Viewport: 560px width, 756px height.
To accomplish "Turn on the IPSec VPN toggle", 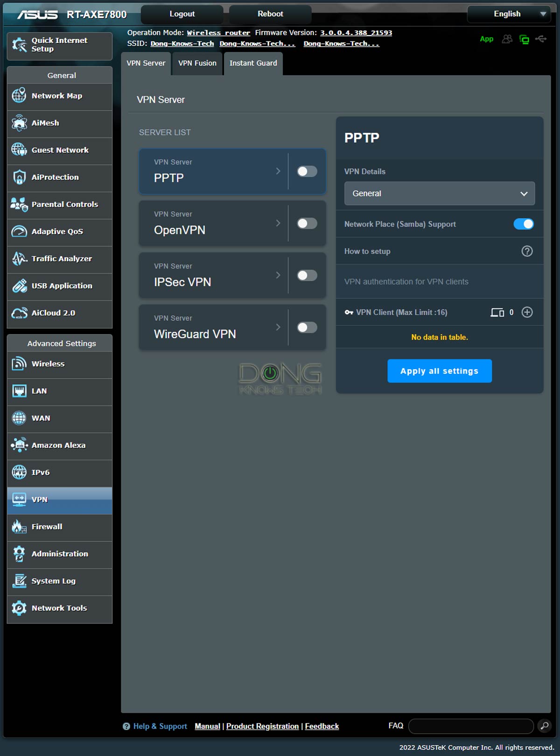I will click(x=307, y=276).
